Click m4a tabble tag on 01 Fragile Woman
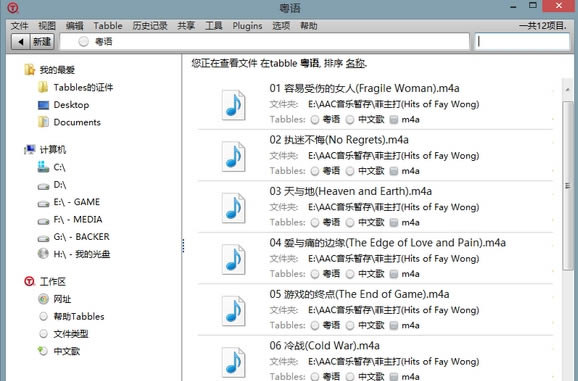Image resolution: width=578 pixels, height=381 pixels. click(x=405, y=119)
